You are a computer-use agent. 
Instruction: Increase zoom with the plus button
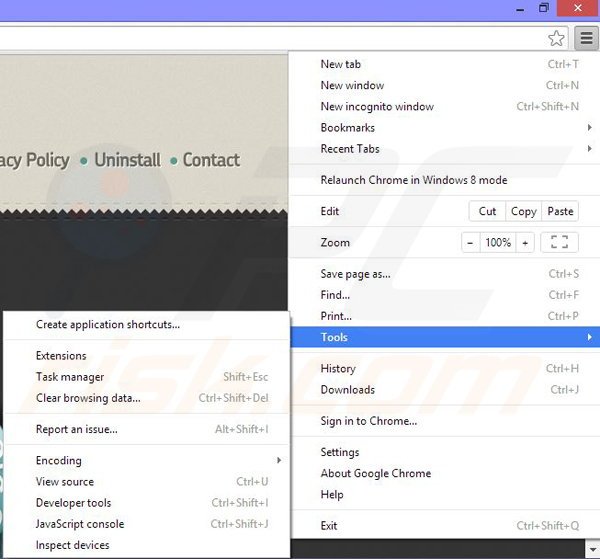click(525, 243)
